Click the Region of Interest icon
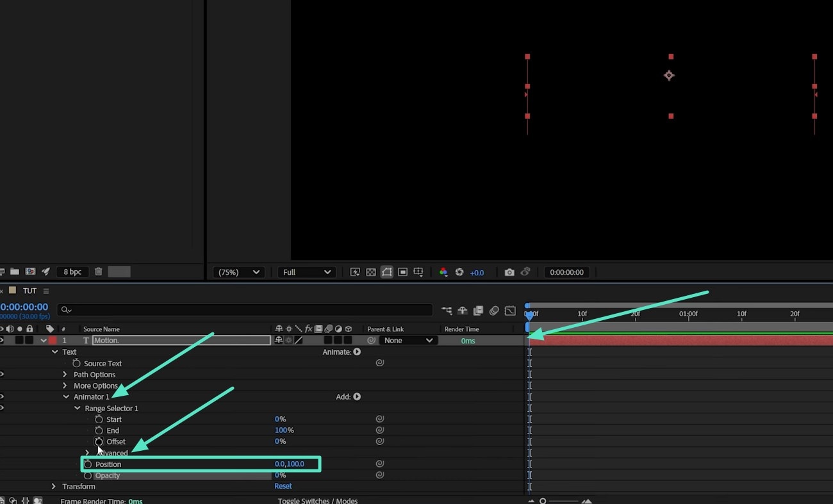Viewport: 833px width, 504px height. (x=402, y=272)
